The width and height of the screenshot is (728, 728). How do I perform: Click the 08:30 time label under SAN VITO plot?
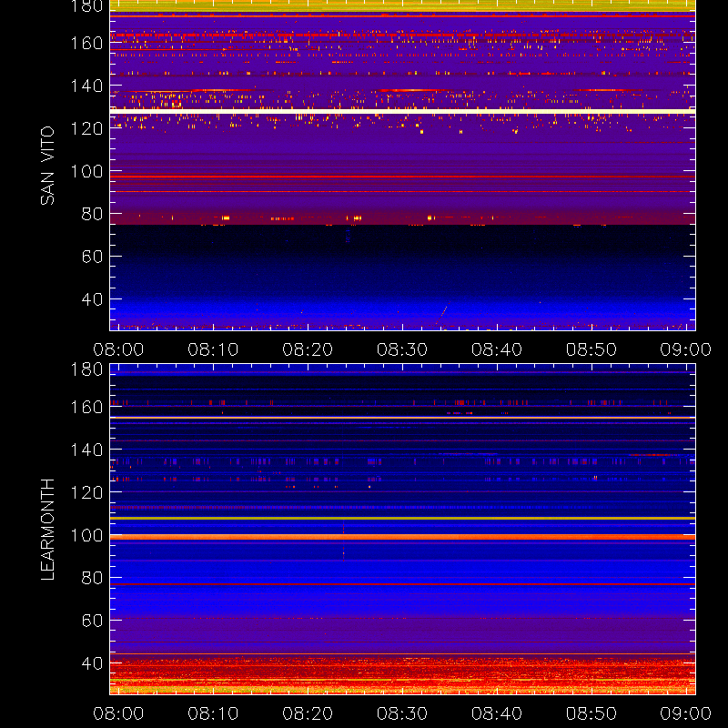coord(402,349)
